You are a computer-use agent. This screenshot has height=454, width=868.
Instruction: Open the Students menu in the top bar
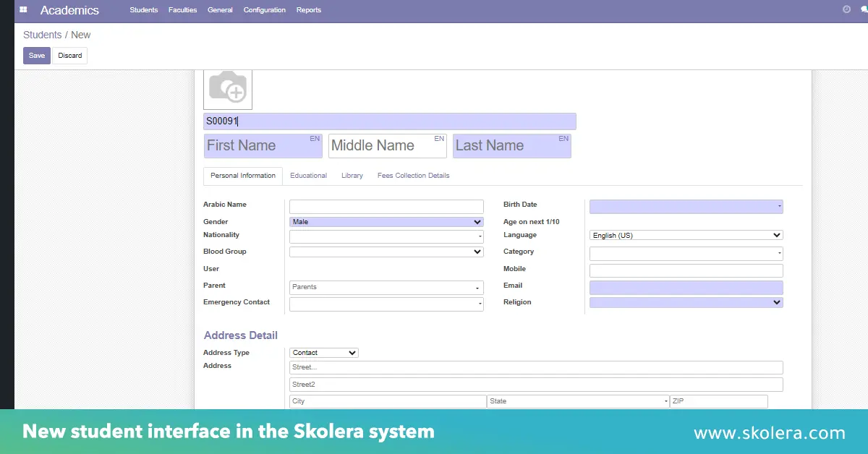143,9
